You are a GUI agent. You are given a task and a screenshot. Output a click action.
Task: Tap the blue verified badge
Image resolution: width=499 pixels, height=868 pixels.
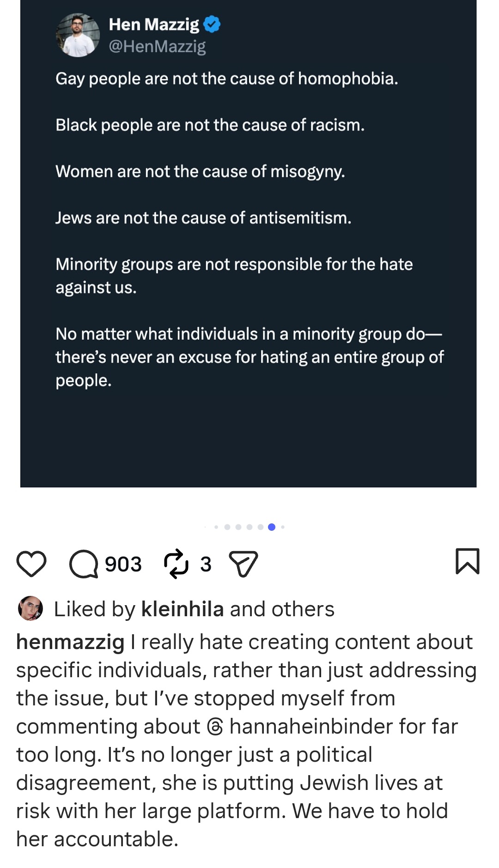(212, 24)
